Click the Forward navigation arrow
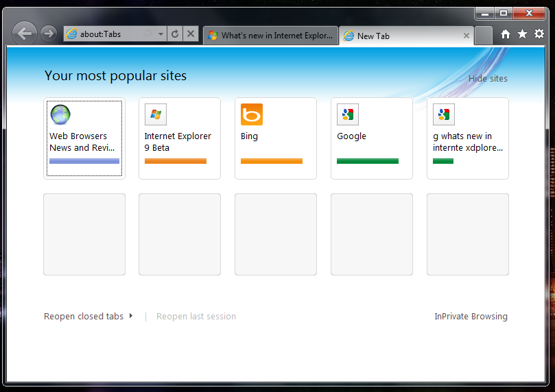Image resolution: width=555 pixels, height=392 pixels. 48,34
